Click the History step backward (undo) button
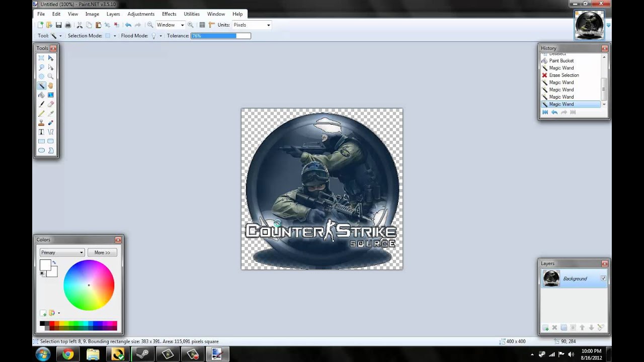 click(x=554, y=112)
